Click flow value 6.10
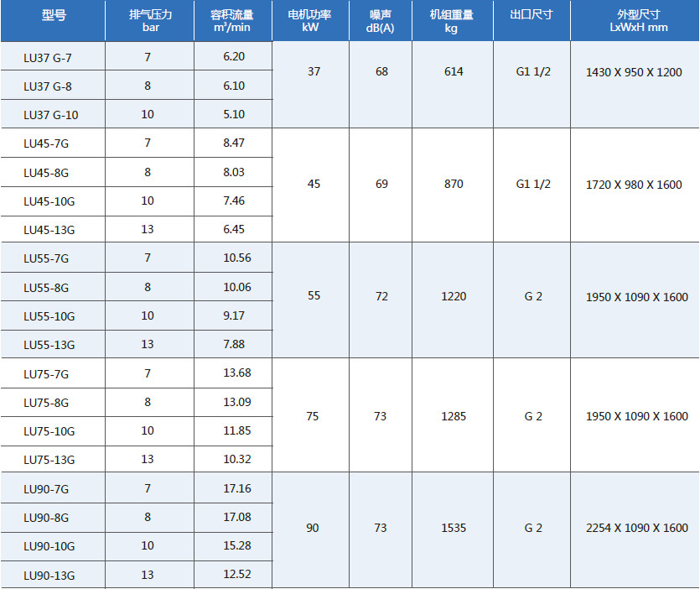 pos(234,86)
